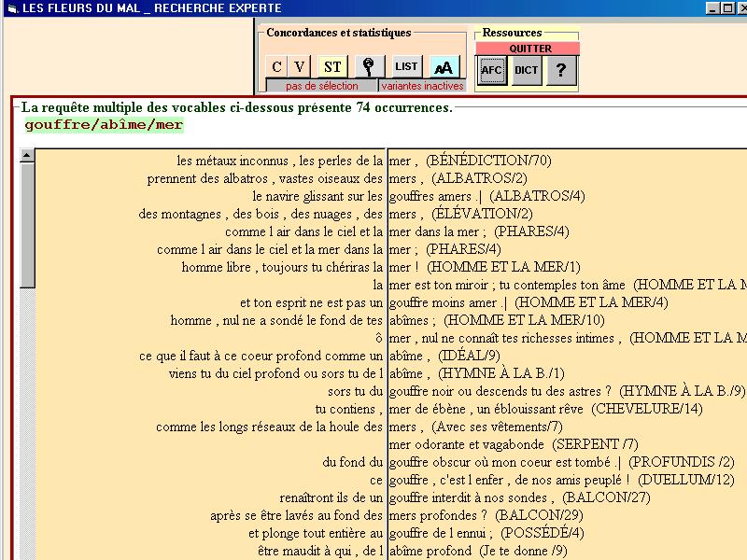This screenshot has width=747, height=560.
Task: Select the BALCON/27 concordance line
Action: pos(520,497)
